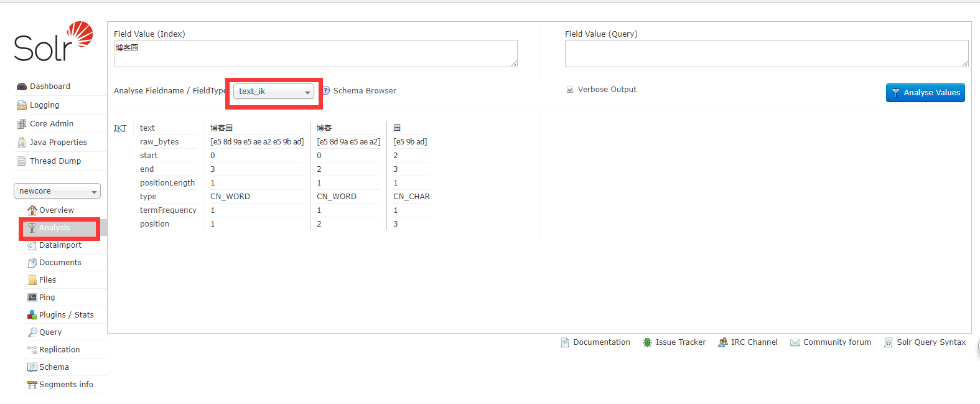Open the Documentation footer link
Viewport: 980px width, 404px height.
(x=602, y=342)
